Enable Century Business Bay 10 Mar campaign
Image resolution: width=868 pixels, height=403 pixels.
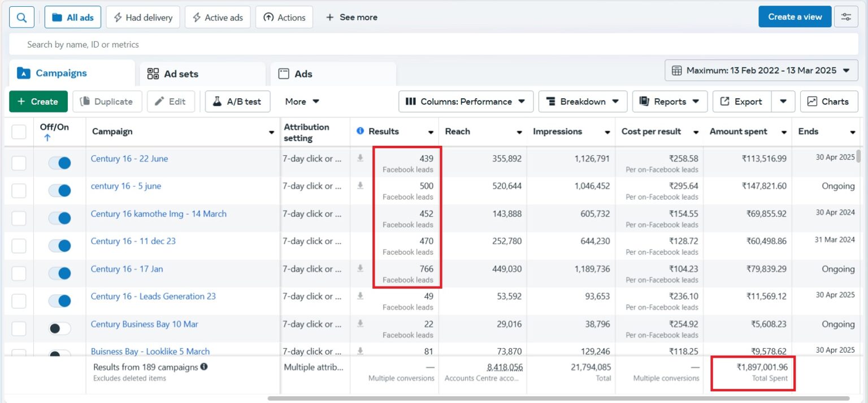point(59,328)
